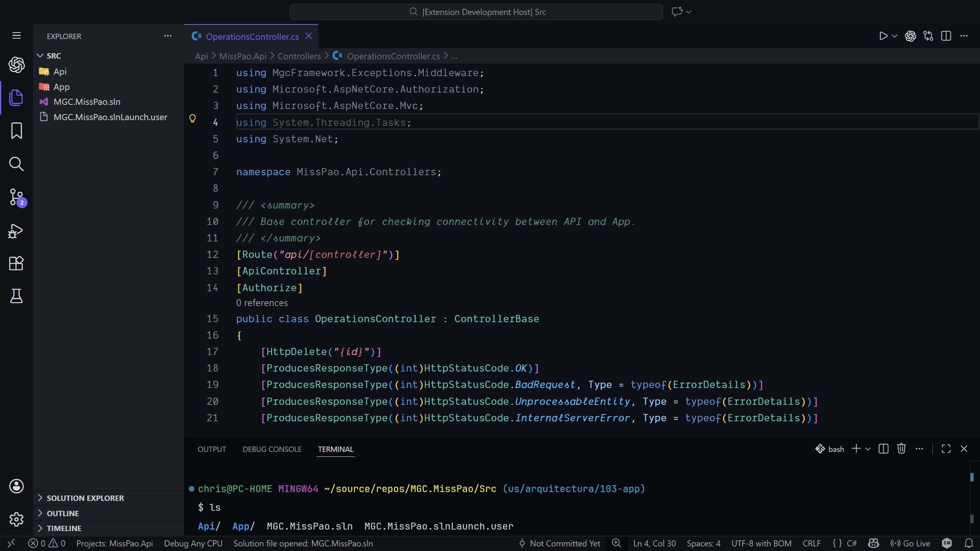Viewport: 980px width, 551px height.
Task: Open the Bookmarks sidebar view
Action: tap(16, 131)
